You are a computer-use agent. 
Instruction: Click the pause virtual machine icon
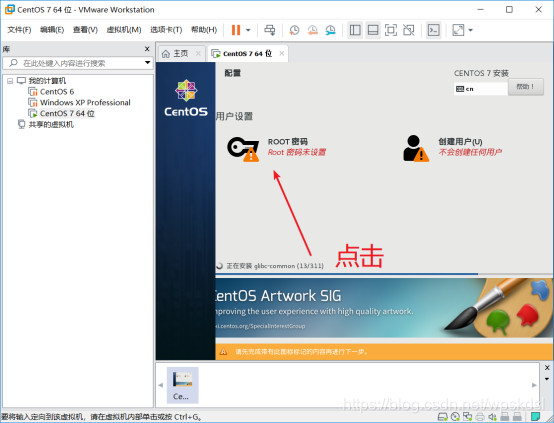[x=236, y=30]
